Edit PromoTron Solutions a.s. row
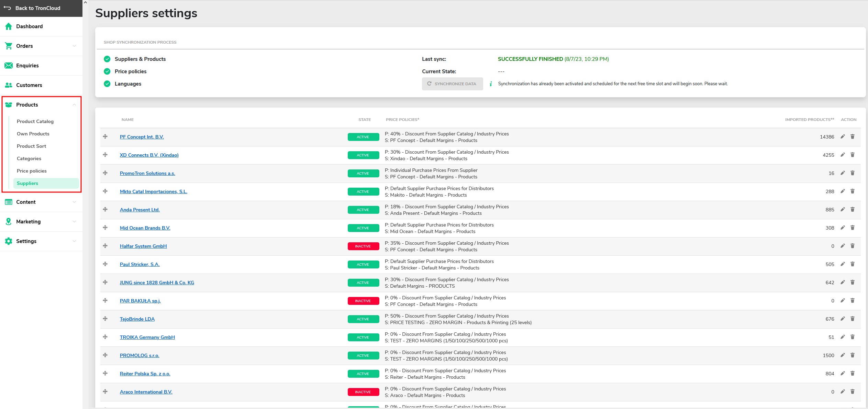This screenshot has height=409, width=868. (x=843, y=173)
